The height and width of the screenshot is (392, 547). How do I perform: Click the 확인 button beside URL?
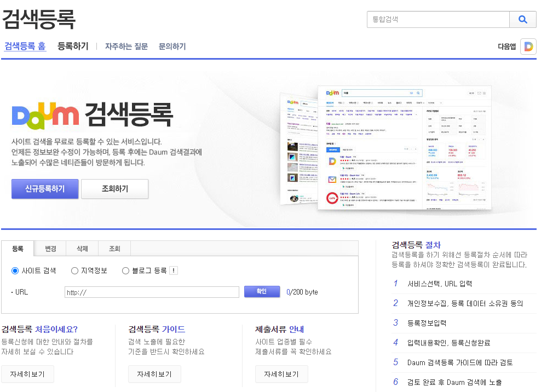tap(262, 292)
